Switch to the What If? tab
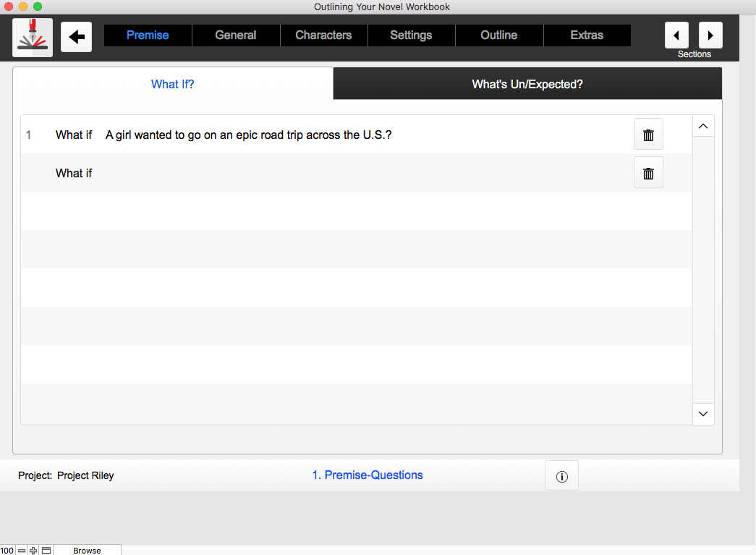This screenshot has width=756, height=555. point(173,84)
